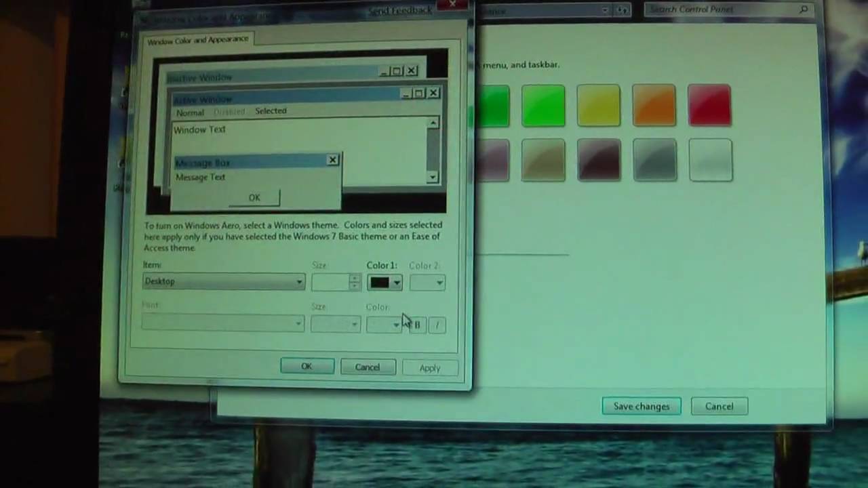Pick the yellow window color swatch
This screenshot has height=488, width=868.
click(598, 106)
